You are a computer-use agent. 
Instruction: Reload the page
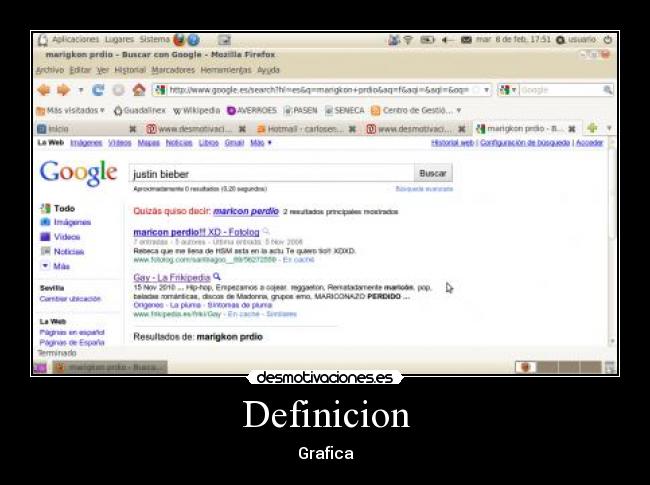coord(98,90)
